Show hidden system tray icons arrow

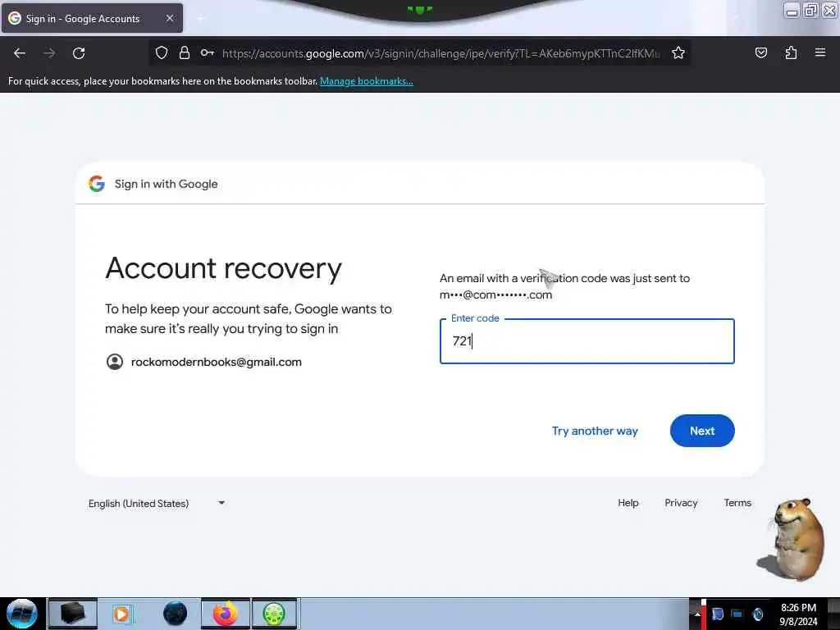click(697, 614)
